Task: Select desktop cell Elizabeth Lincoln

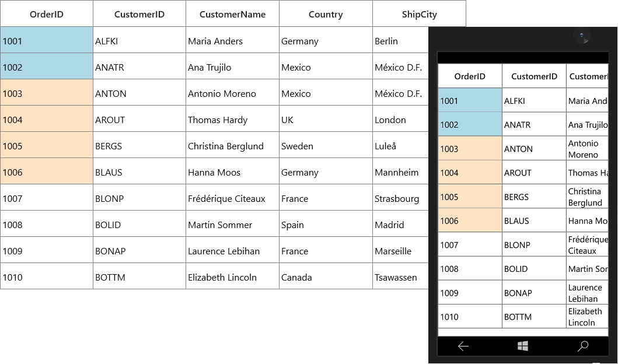Action: (232, 276)
